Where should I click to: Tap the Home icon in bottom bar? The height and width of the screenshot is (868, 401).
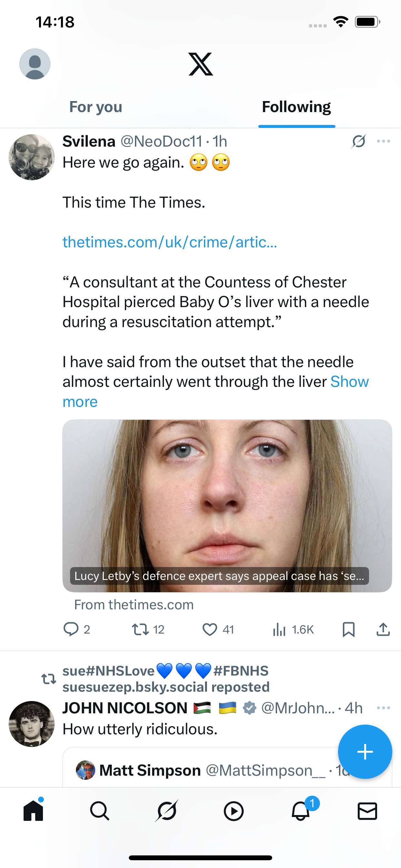33,811
